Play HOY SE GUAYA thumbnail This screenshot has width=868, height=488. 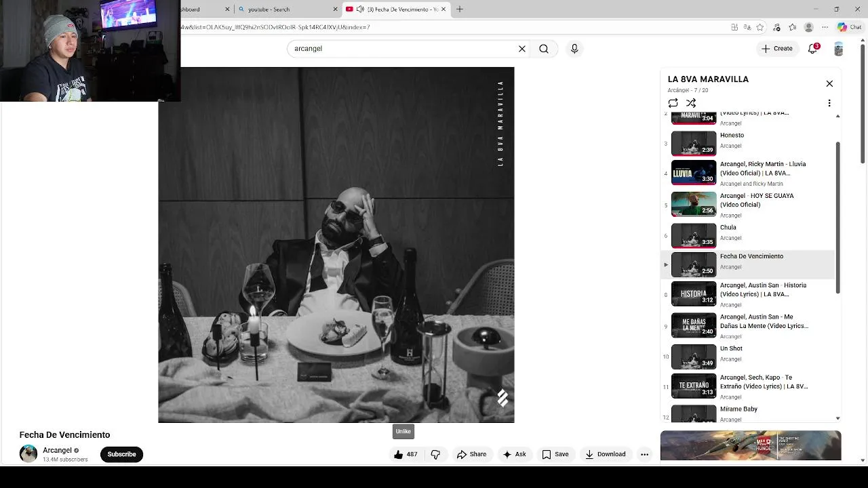694,204
